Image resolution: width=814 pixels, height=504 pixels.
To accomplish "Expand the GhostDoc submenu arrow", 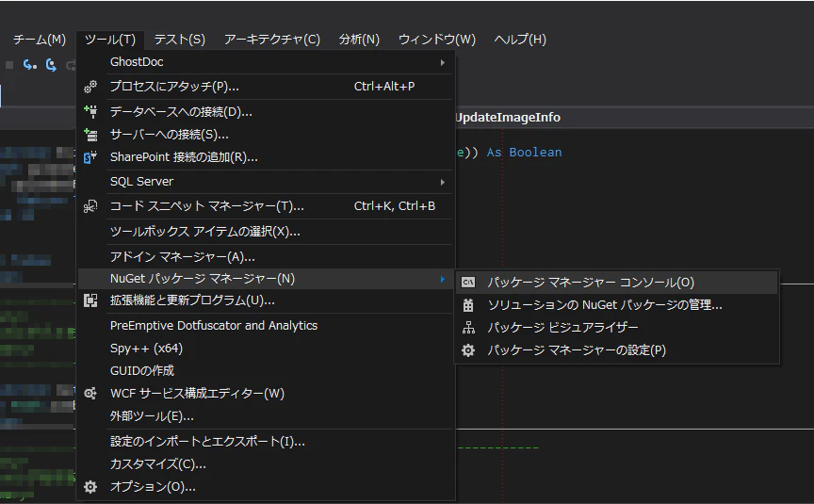I will tap(442, 62).
